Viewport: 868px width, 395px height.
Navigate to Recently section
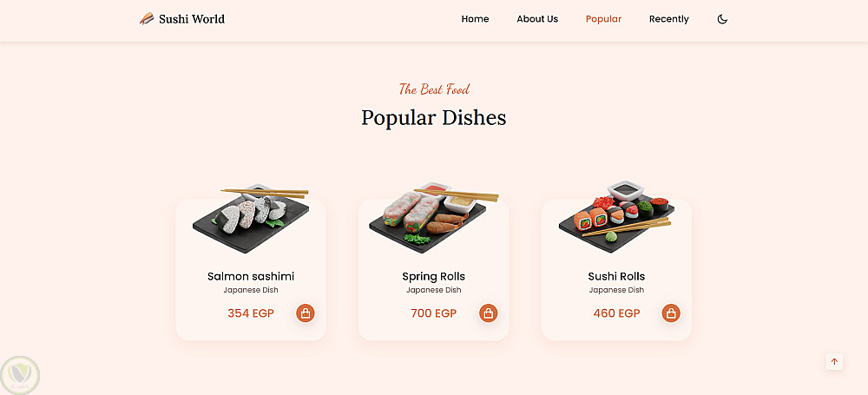point(668,19)
